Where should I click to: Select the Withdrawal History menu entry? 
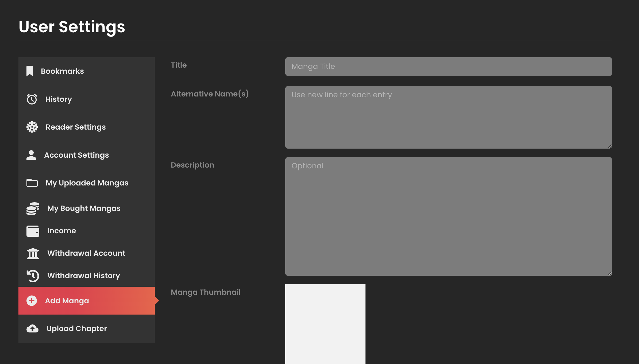(x=83, y=276)
